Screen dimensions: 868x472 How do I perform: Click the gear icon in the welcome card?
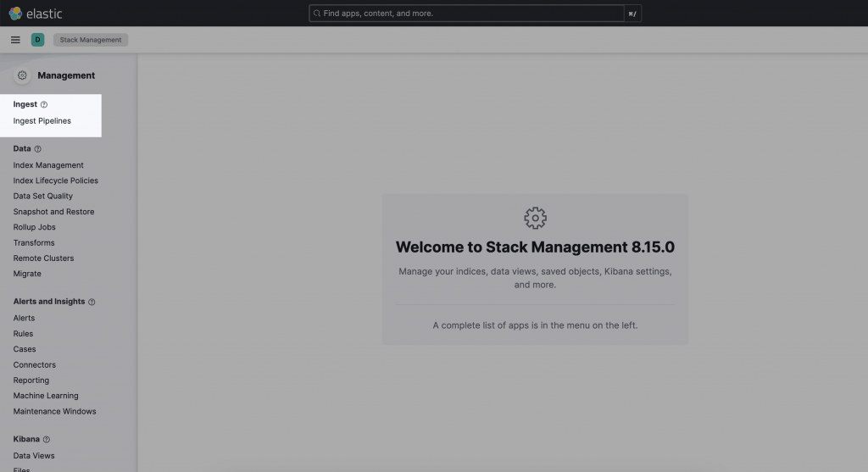click(x=536, y=218)
